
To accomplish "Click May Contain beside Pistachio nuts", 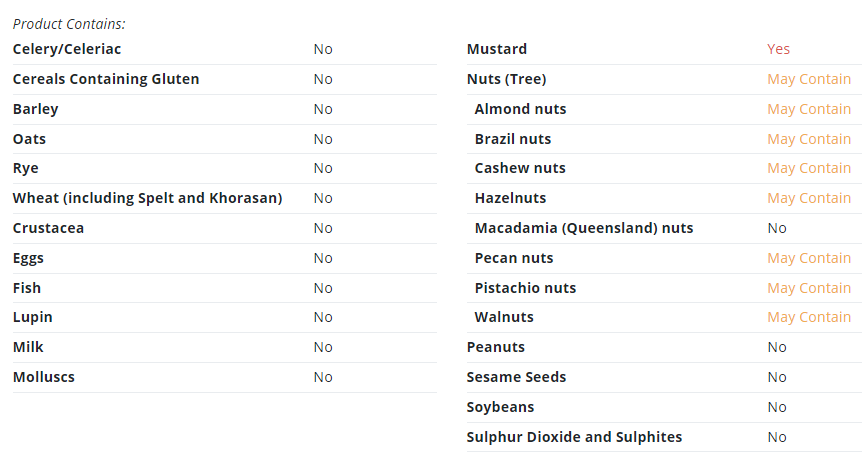I will pos(809,288).
